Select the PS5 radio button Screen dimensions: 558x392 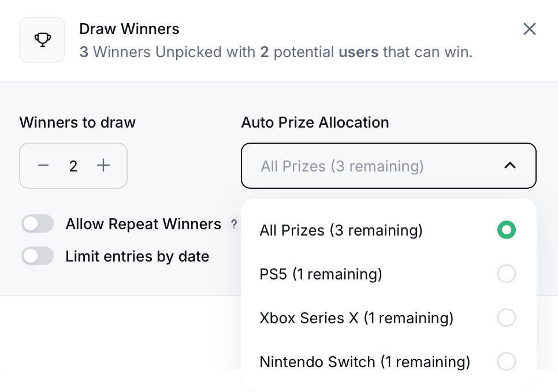507,274
